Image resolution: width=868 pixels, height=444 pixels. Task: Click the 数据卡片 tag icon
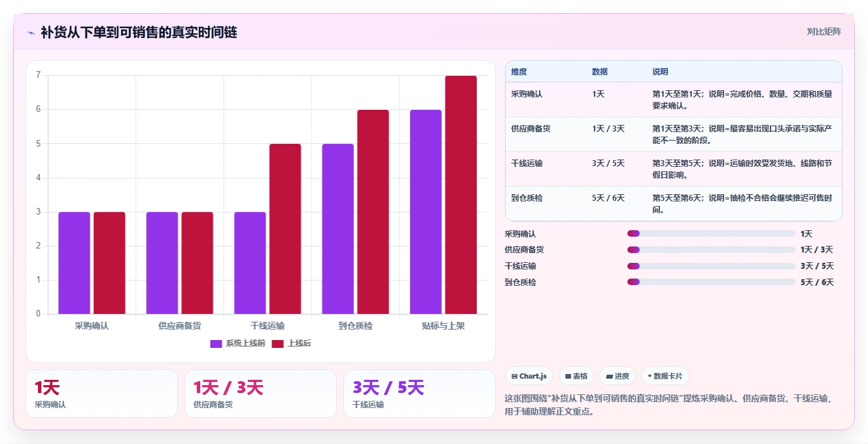click(650, 377)
